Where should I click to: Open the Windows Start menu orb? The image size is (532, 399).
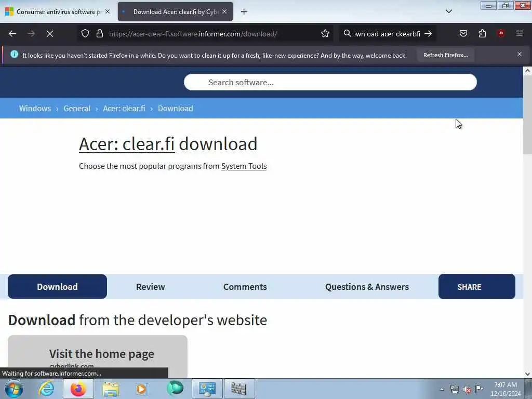(14, 389)
